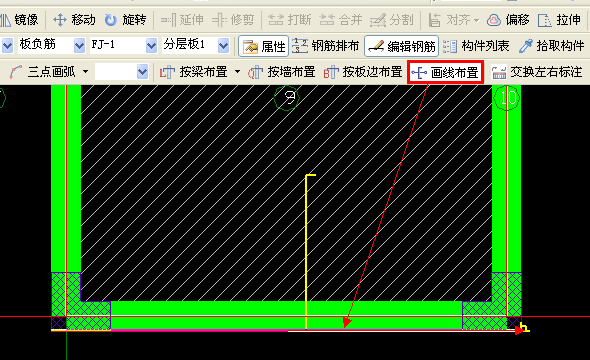Choose 按墙布置 place by wall

281,71
